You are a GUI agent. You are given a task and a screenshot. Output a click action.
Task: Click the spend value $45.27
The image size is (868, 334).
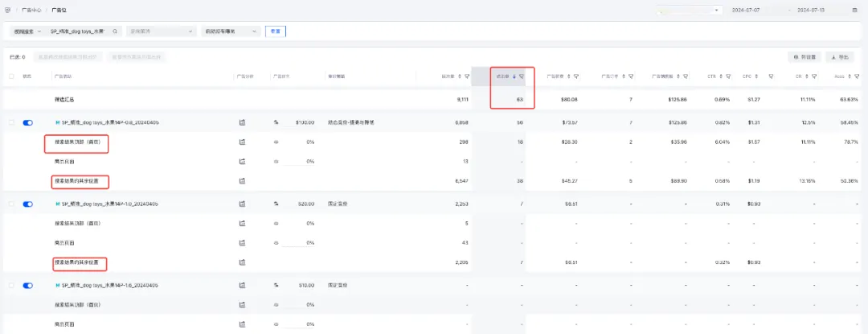point(571,180)
